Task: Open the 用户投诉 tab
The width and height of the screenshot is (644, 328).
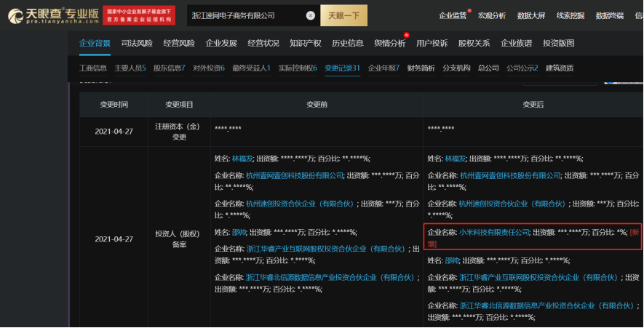Action: coord(432,43)
